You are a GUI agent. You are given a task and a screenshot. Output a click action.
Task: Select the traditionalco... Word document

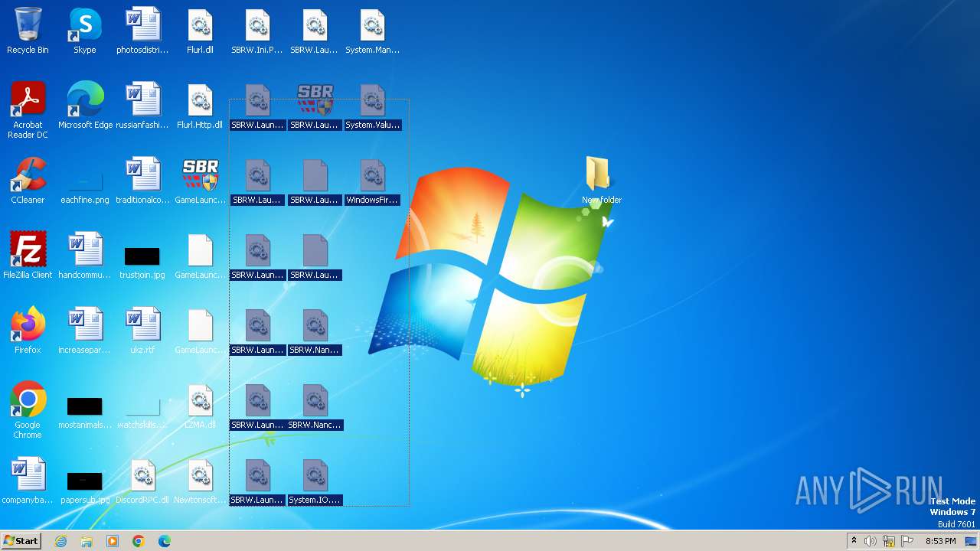pos(142,181)
